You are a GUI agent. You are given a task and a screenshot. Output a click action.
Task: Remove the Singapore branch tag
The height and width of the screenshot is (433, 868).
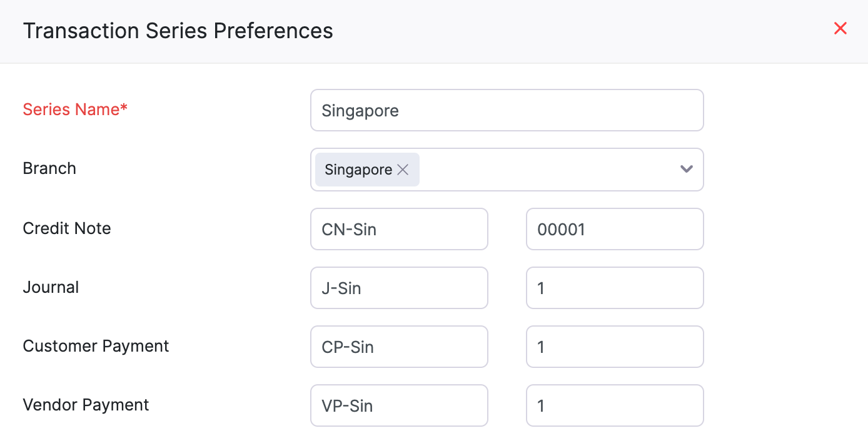(403, 170)
